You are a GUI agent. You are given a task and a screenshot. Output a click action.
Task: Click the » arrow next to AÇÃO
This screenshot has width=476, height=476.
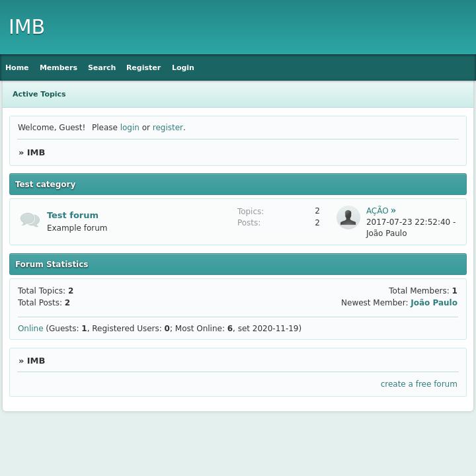[x=393, y=210]
